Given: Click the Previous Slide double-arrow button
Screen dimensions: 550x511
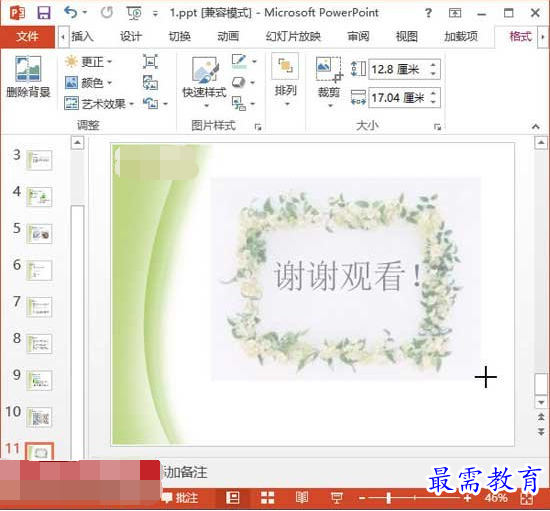Looking at the screenshot, I should pyautogui.click(x=541, y=417).
